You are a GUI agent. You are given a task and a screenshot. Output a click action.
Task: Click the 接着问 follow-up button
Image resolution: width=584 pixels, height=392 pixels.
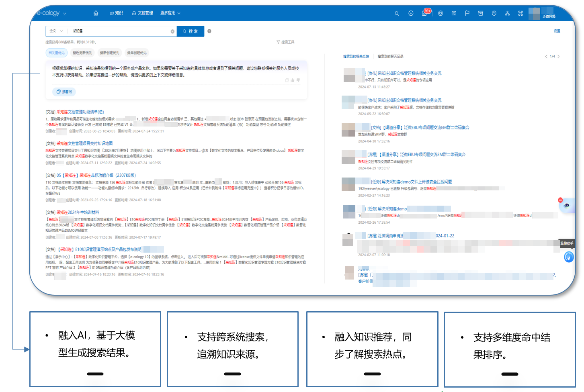(64, 92)
